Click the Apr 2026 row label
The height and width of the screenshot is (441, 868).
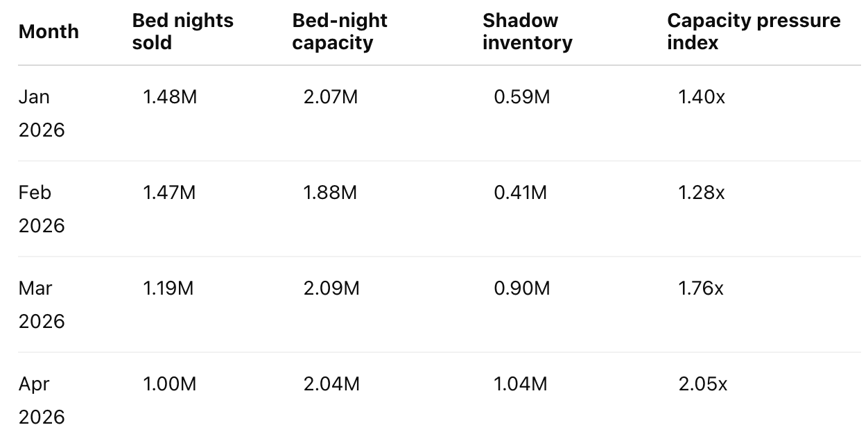(42, 401)
